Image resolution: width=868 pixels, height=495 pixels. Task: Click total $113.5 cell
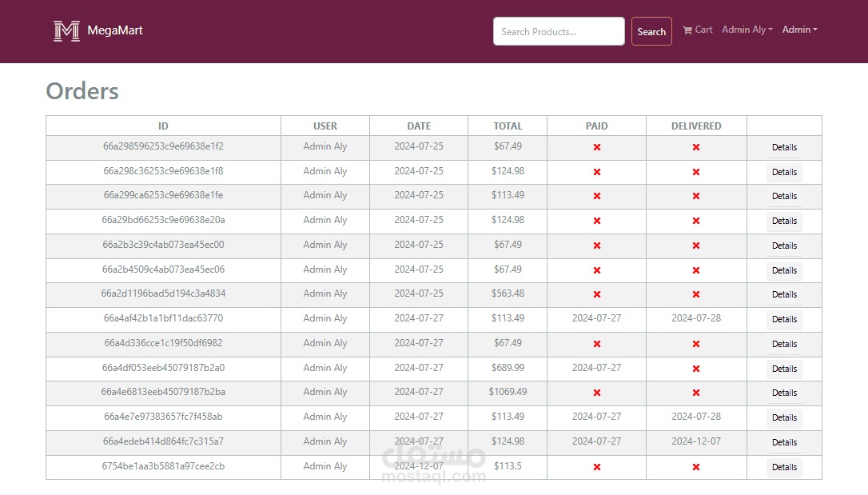(x=508, y=466)
